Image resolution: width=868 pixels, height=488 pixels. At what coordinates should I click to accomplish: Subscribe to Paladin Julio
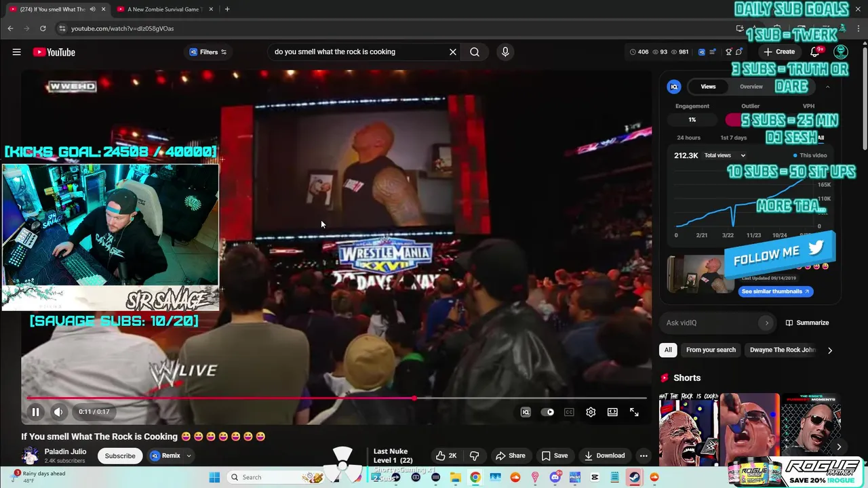pyautogui.click(x=120, y=455)
